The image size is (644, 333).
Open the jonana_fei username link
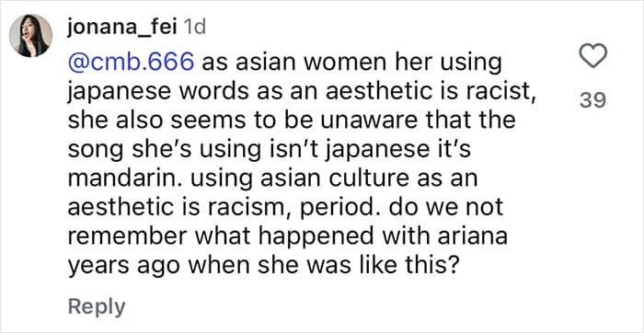[x=122, y=28]
